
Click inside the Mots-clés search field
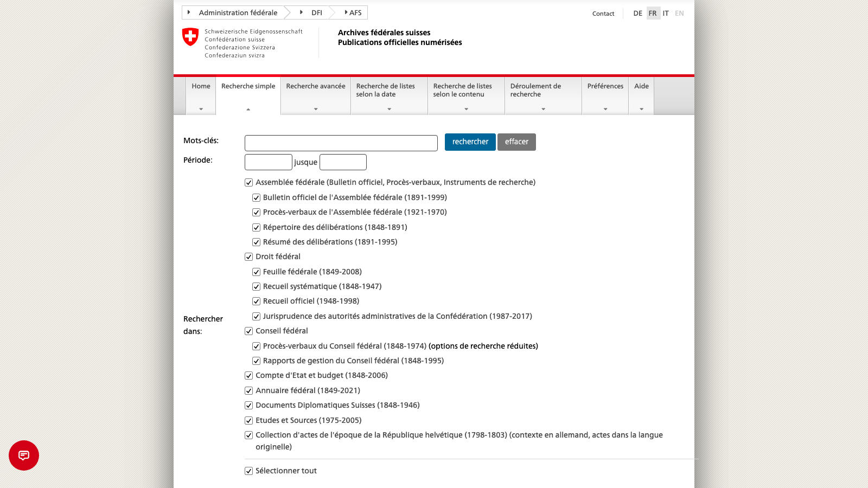341,143
